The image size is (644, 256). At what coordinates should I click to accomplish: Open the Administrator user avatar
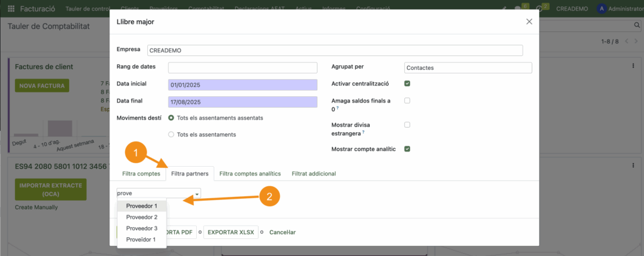602,9
